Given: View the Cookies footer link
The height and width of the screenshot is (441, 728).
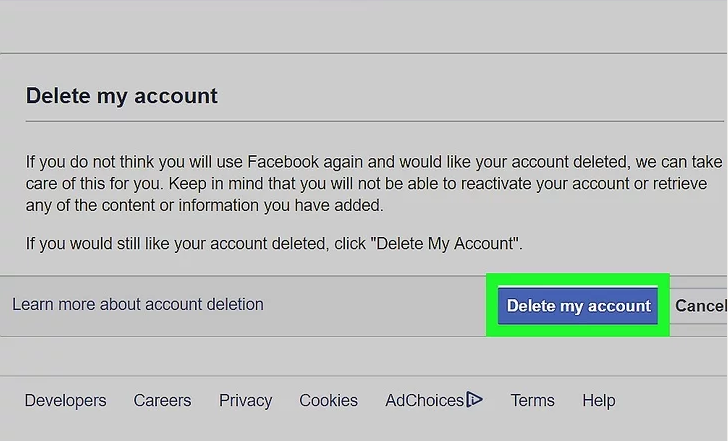Looking at the screenshot, I should click(x=328, y=400).
